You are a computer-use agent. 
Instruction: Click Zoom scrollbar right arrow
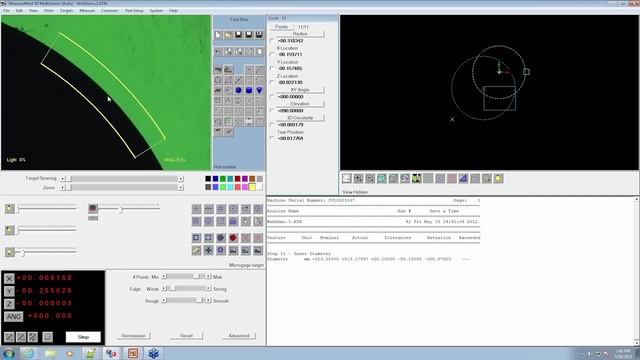pos(181,188)
